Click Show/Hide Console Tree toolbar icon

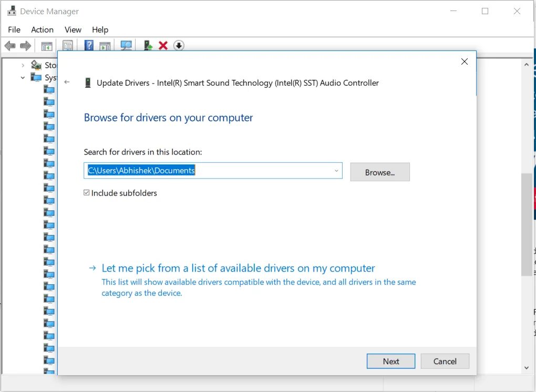coord(46,46)
